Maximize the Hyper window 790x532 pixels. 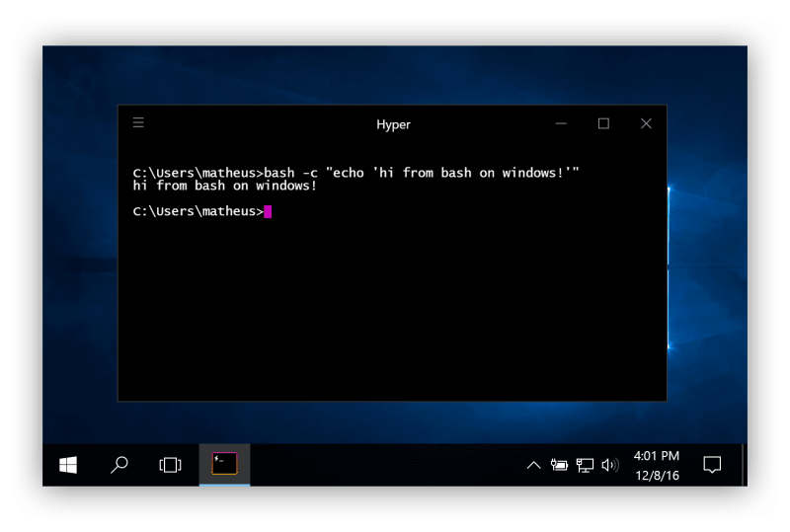click(x=603, y=123)
